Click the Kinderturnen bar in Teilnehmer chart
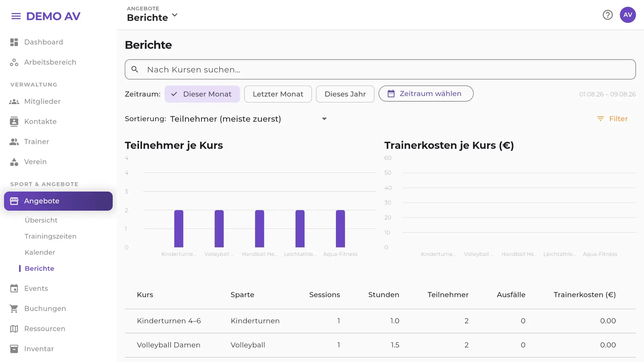This screenshot has height=362, width=644. pyautogui.click(x=179, y=229)
